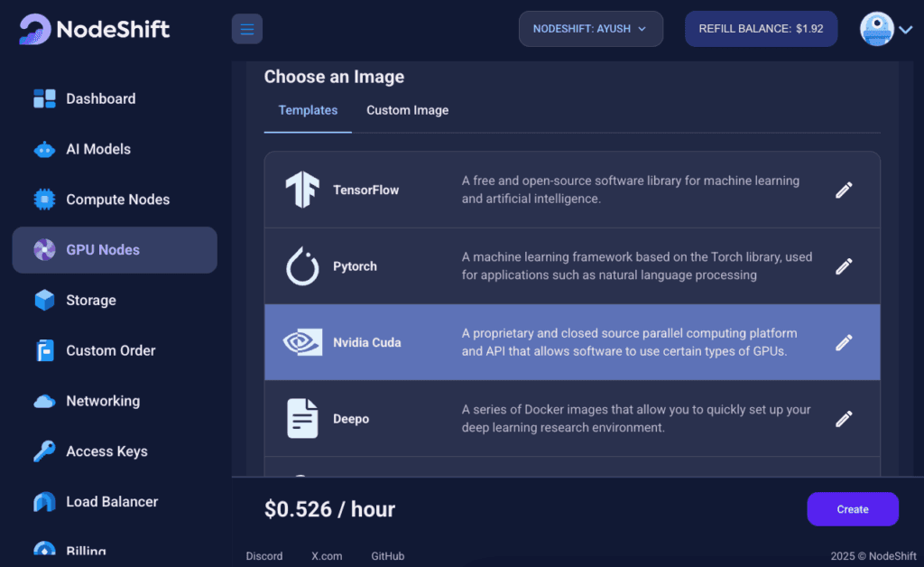Screen dimensions: 924x567
Task: Open the Billing menu item
Action: tap(86, 551)
